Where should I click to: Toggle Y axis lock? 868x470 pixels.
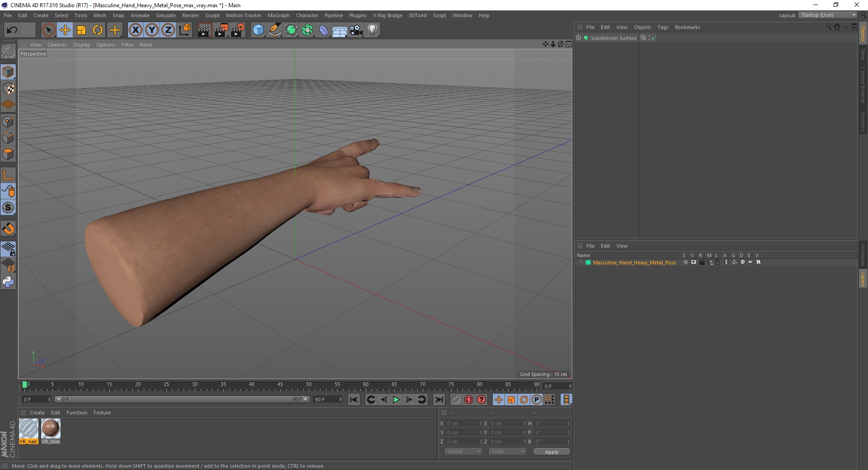tap(152, 30)
